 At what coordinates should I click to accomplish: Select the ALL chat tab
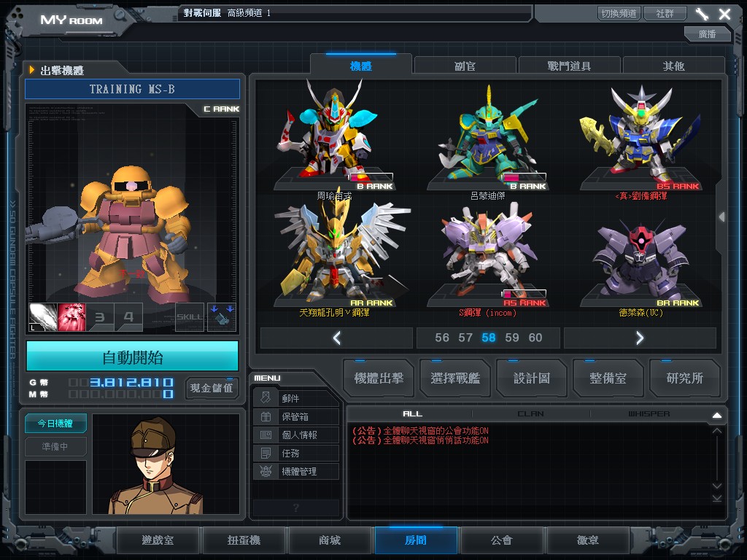click(x=412, y=414)
